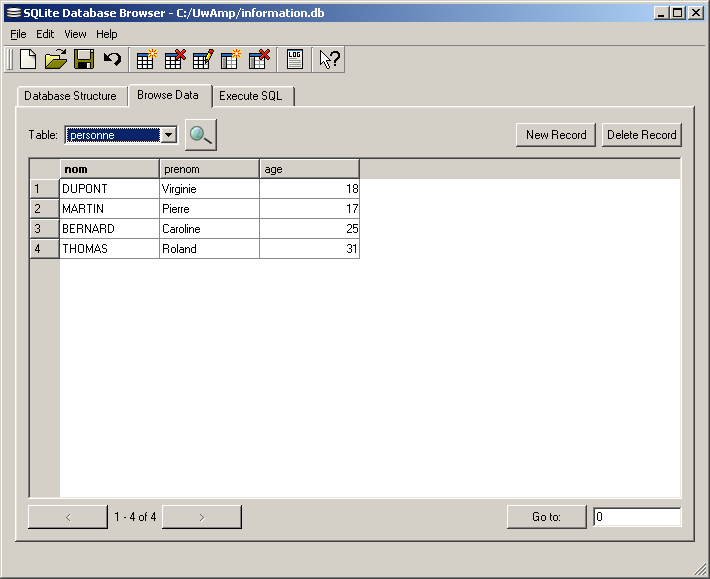The width and height of the screenshot is (710, 579).
Task: Click the Create Index toolbar icon
Action: [x=231, y=59]
